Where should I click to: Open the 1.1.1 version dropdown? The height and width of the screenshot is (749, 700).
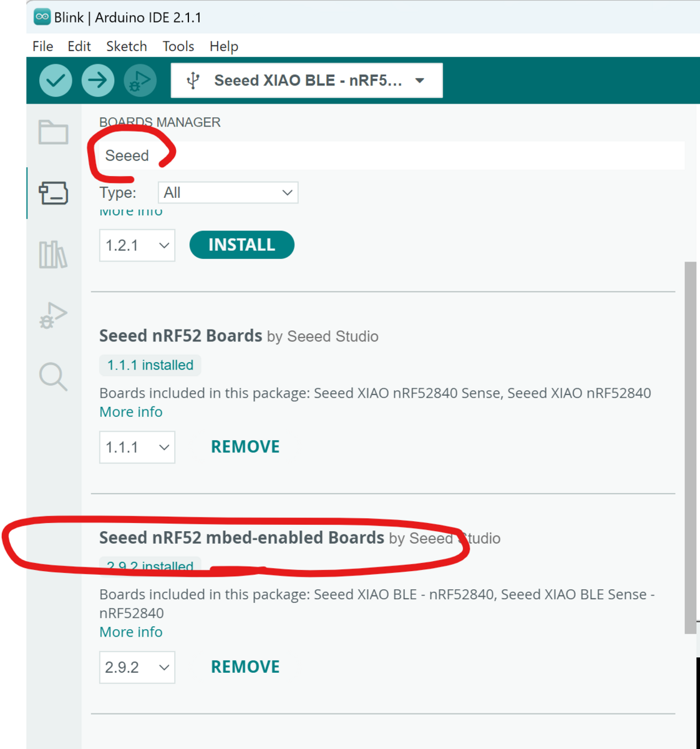click(137, 448)
